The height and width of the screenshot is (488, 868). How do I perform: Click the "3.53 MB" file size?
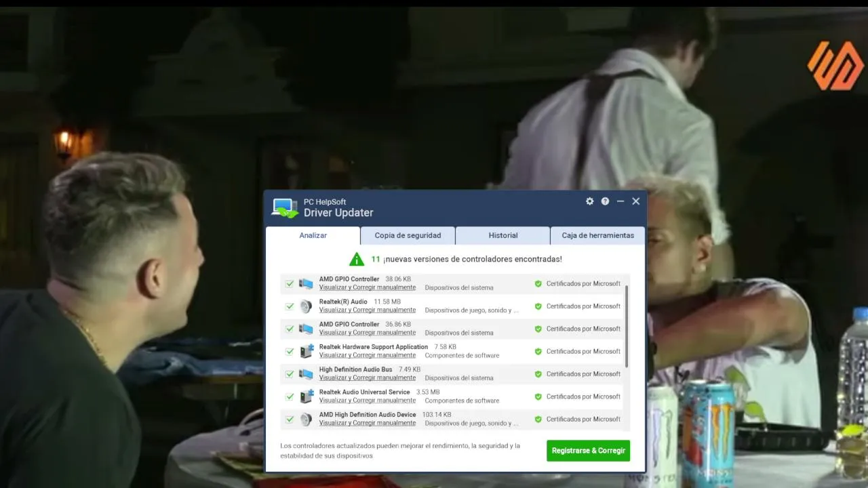tap(428, 392)
